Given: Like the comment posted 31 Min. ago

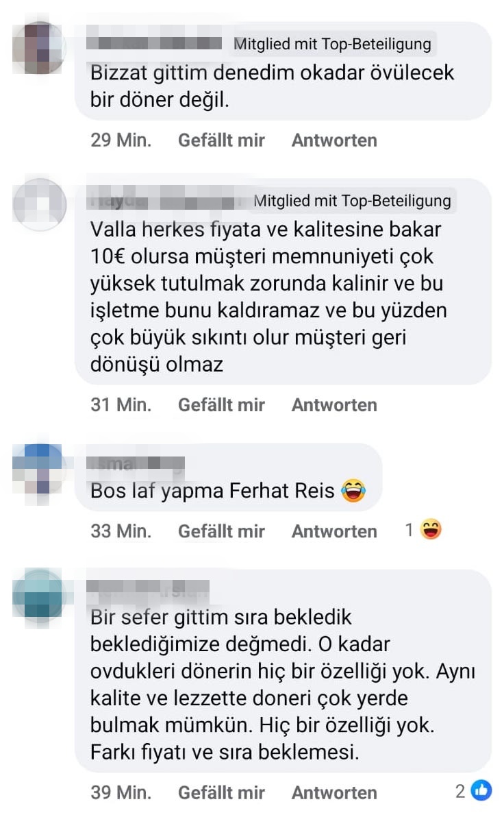Looking at the screenshot, I should tap(221, 405).
